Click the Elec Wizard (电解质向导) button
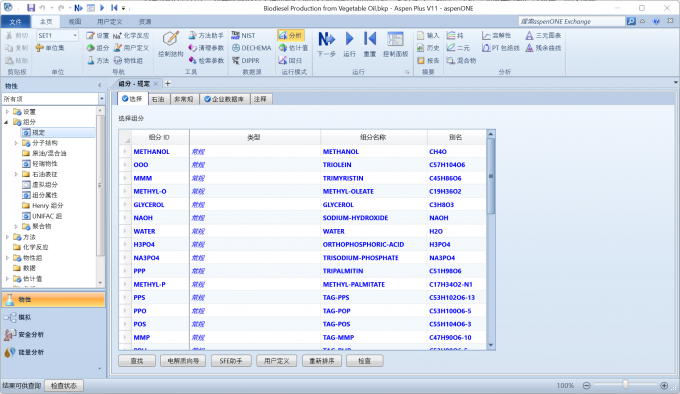The image size is (680, 394). [x=183, y=361]
